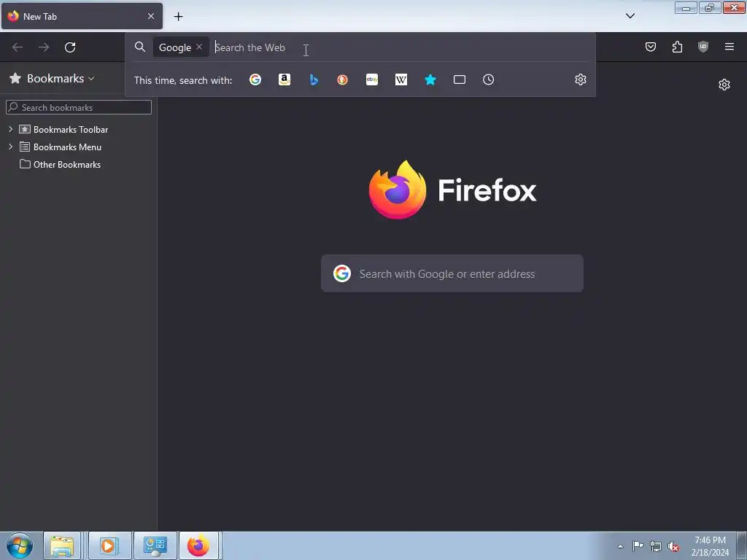Go forward one page
The width and height of the screenshot is (747, 560).
(44, 47)
